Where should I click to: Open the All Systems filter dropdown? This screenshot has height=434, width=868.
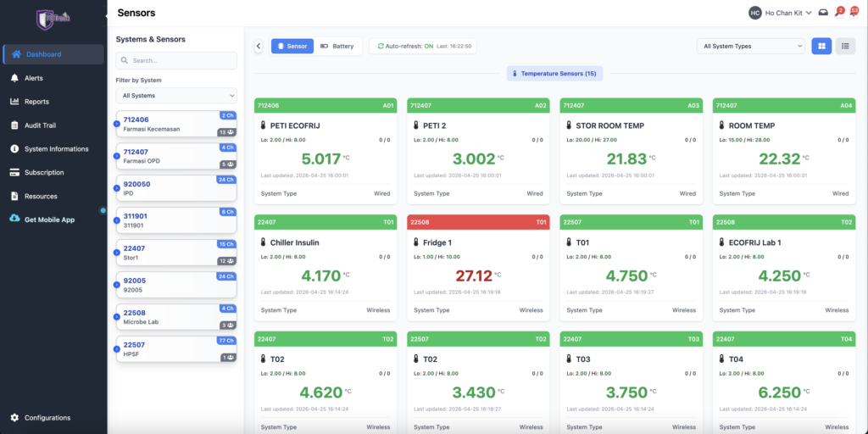(x=176, y=96)
